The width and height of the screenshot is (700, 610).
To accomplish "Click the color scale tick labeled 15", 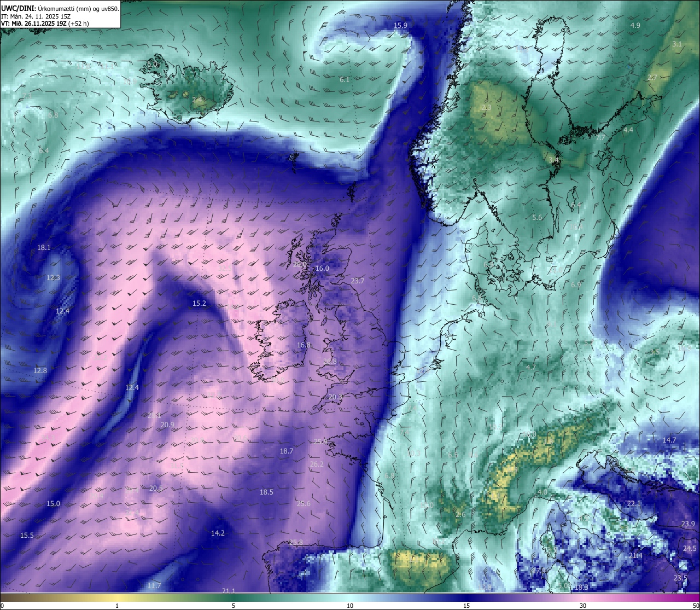I will tap(466, 606).
